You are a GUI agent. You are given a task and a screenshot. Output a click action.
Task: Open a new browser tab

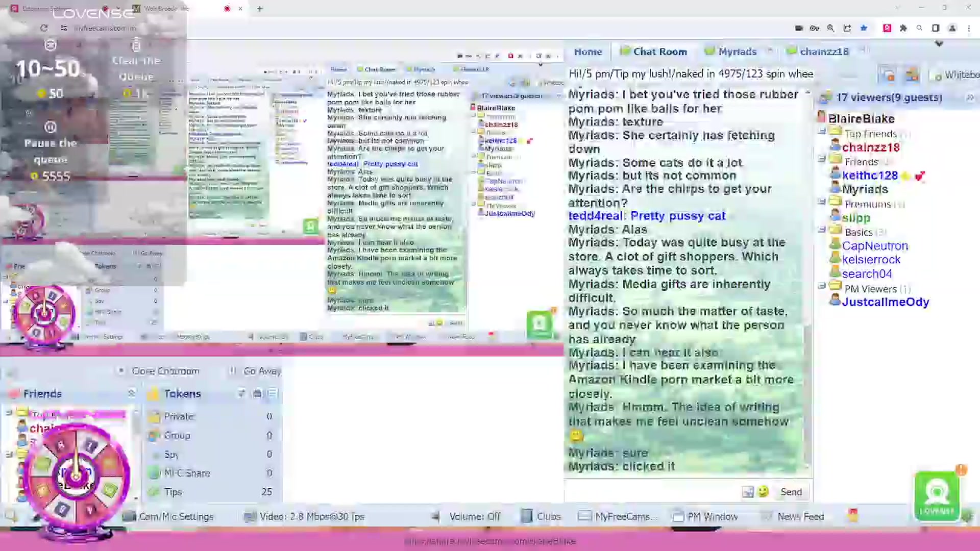(260, 9)
